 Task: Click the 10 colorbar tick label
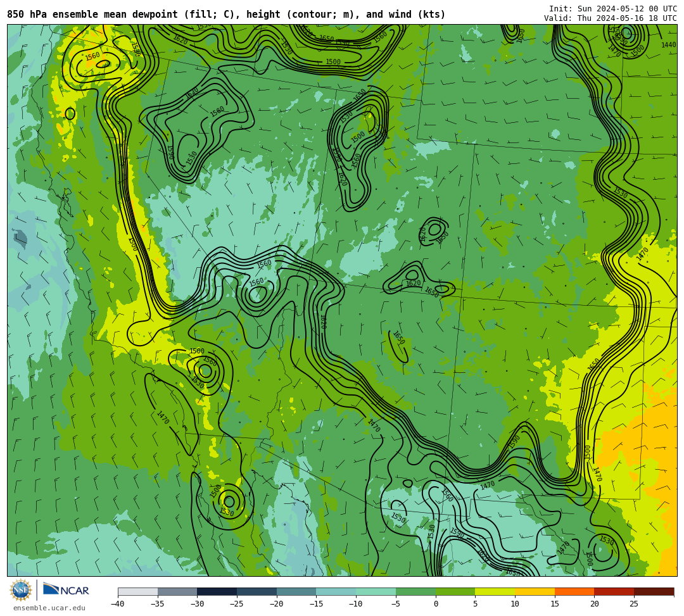click(515, 604)
